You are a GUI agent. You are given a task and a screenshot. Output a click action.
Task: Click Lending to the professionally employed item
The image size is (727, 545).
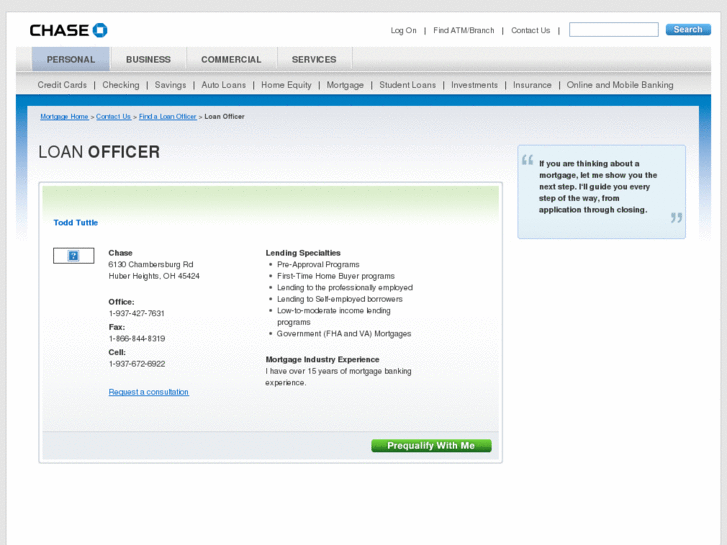345,288
